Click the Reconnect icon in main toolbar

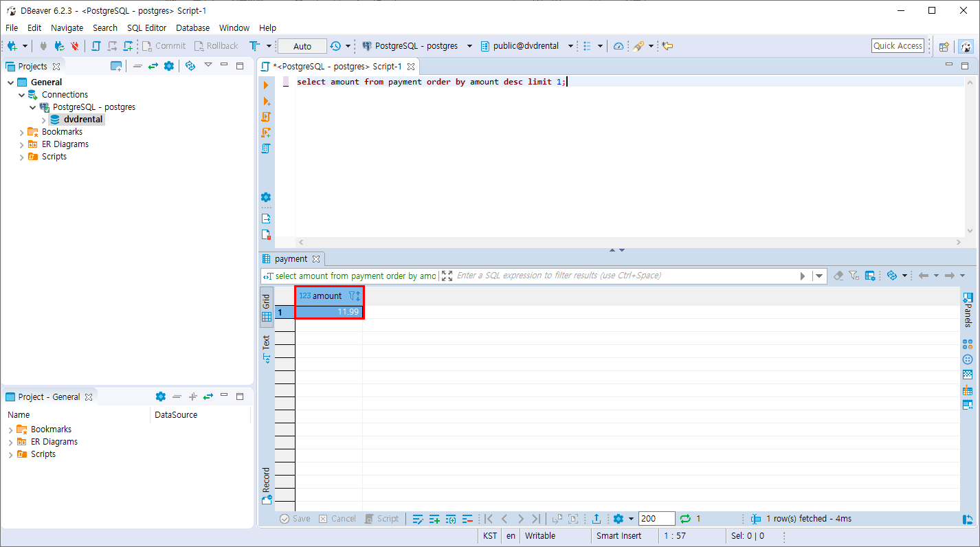click(59, 46)
